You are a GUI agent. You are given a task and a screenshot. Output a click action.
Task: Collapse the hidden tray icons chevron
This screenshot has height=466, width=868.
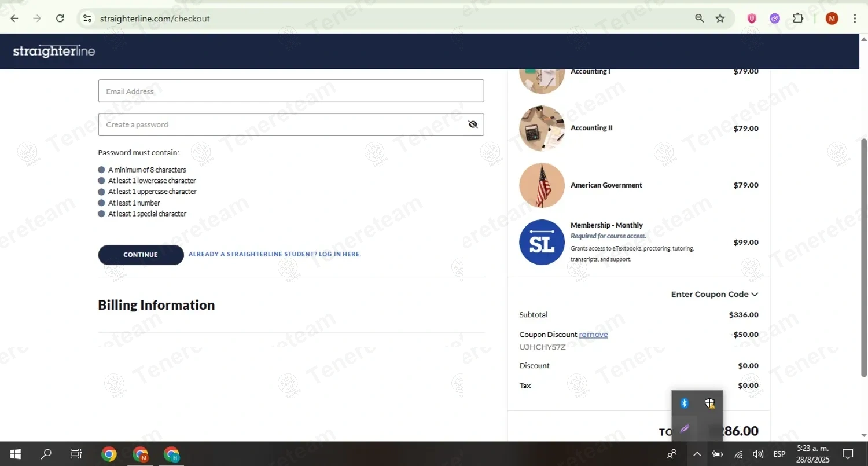[x=697, y=454]
